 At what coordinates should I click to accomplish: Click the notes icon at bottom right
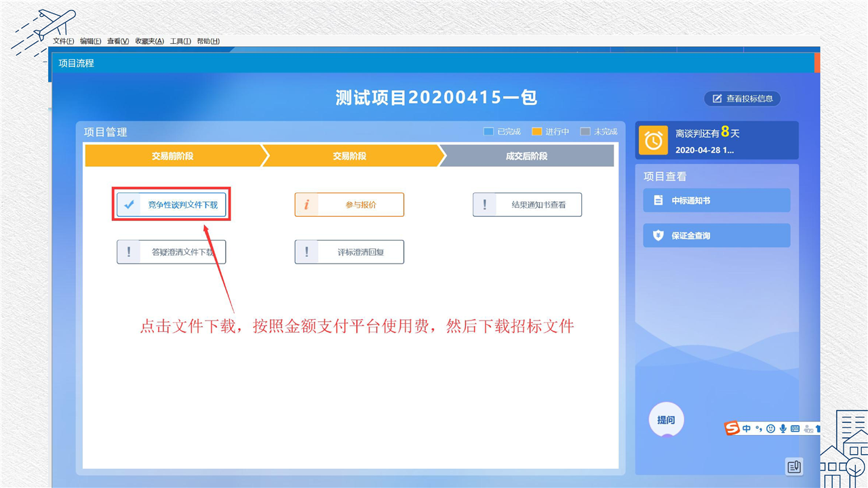coord(794,466)
